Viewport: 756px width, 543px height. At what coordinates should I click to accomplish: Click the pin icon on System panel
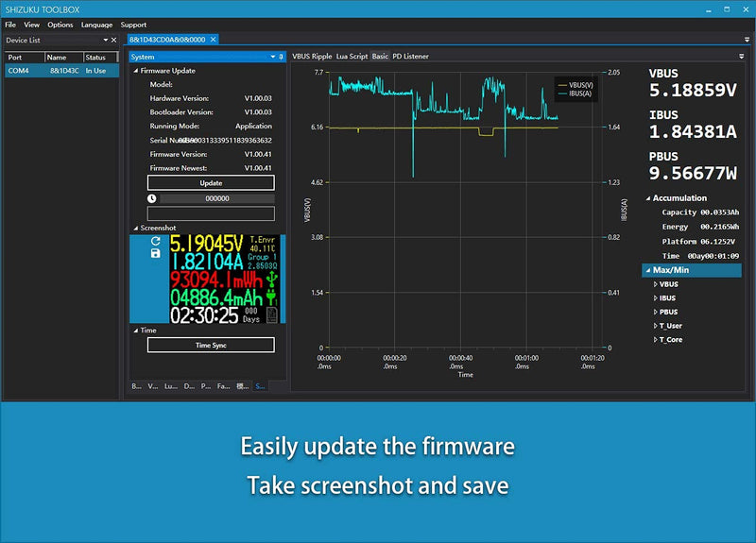click(281, 57)
